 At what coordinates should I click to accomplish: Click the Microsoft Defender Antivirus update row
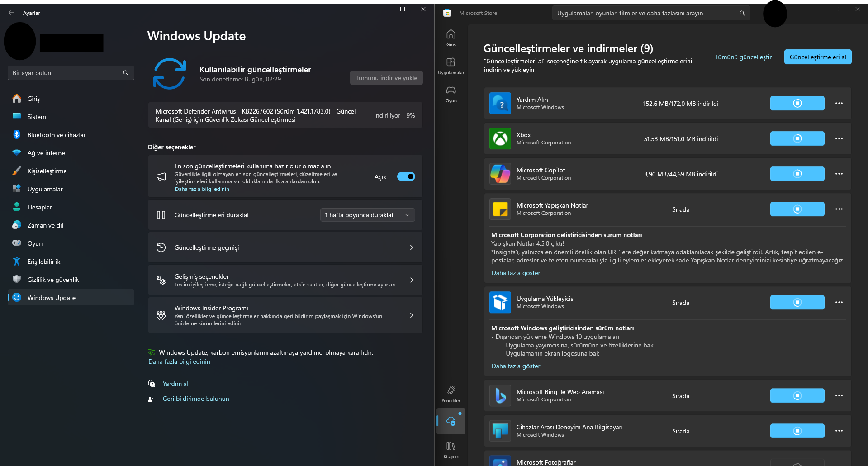pyautogui.click(x=285, y=115)
